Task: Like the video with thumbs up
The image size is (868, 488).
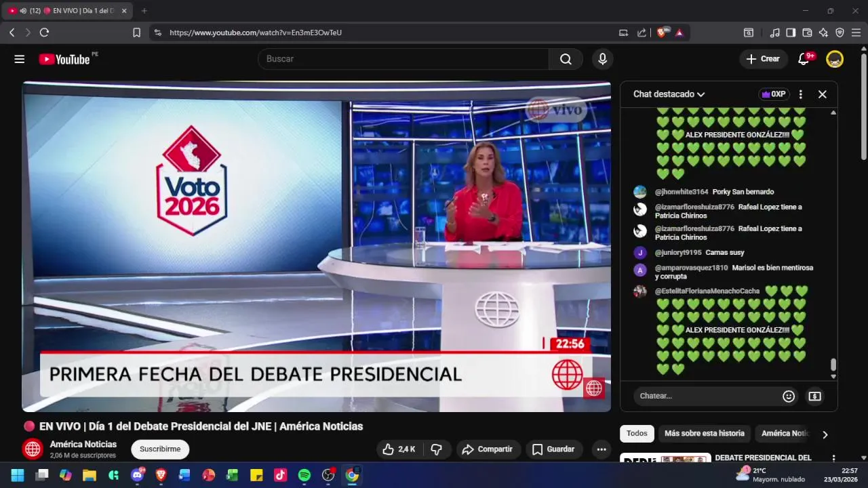Action: coord(399,449)
